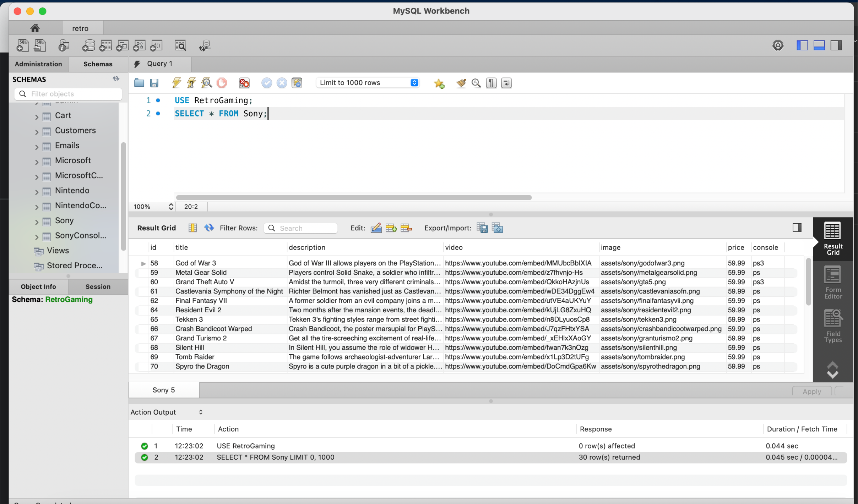Select the Sony 5 result tab

(x=164, y=390)
